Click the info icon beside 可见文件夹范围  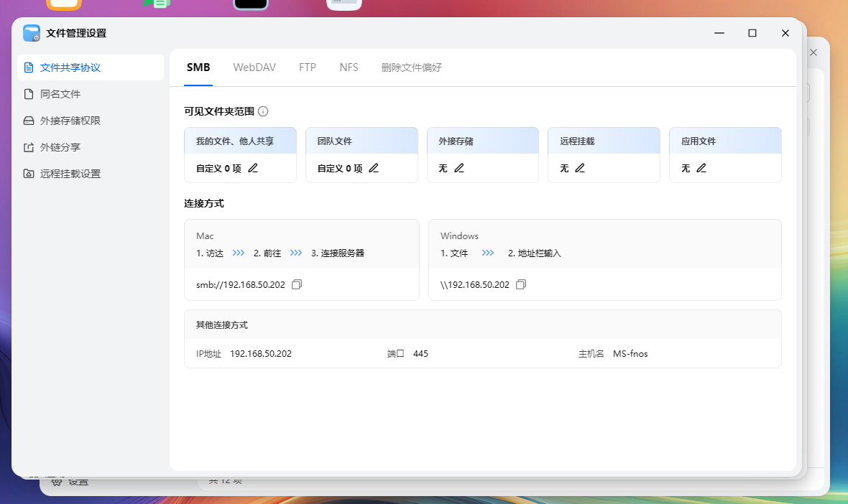click(263, 111)
